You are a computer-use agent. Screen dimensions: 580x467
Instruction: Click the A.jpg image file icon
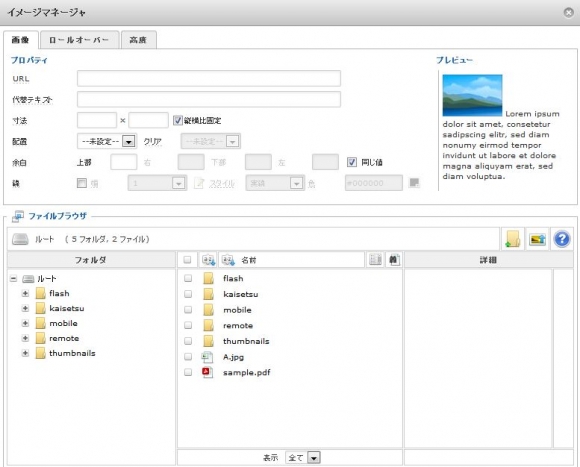(x=207, y=357)
